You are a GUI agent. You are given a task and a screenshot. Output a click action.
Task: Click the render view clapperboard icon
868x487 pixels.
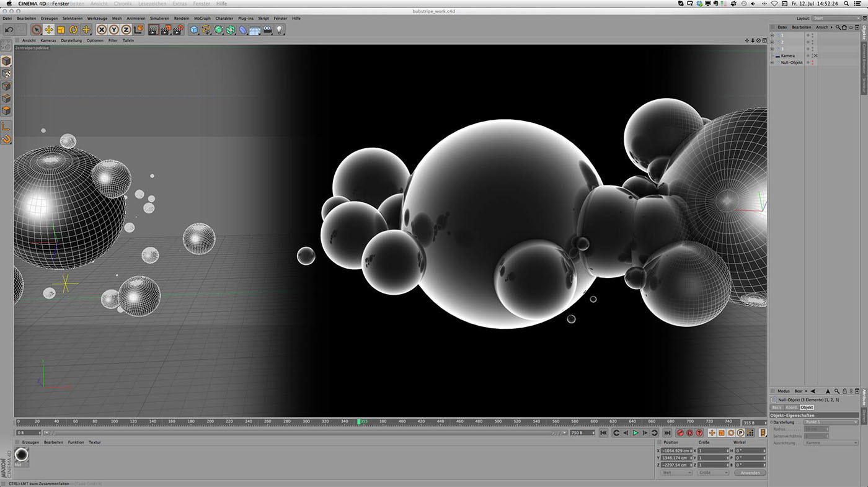point(153,30)
